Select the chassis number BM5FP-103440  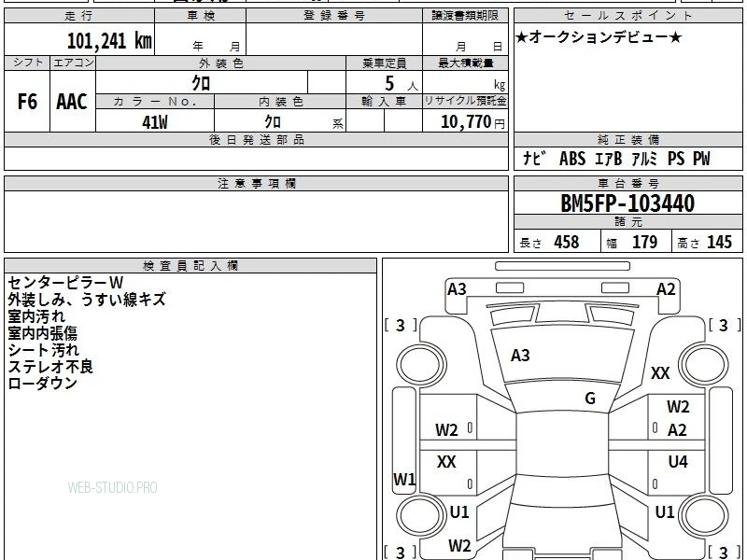tap(627, 203)
